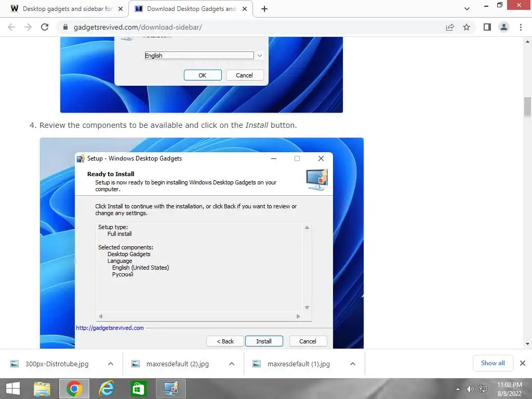Launch Internet Explorer from taskbar
Viewport: 532px width, 399px height.
[x=106, y=389]
